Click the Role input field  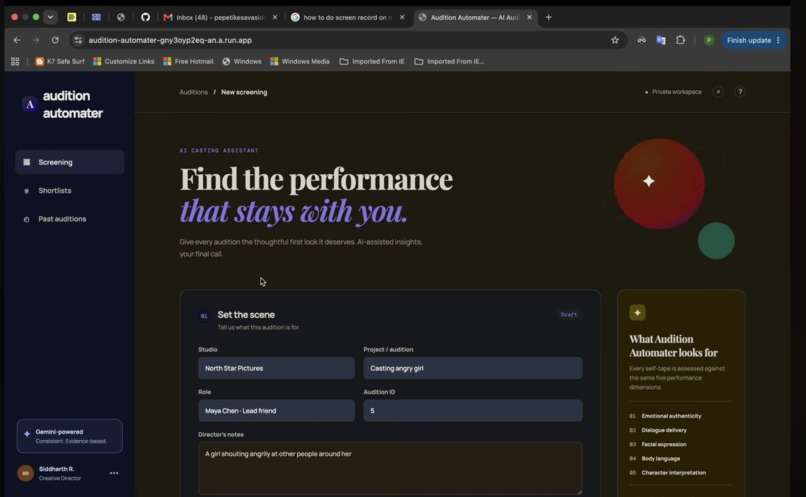(277, 411)
